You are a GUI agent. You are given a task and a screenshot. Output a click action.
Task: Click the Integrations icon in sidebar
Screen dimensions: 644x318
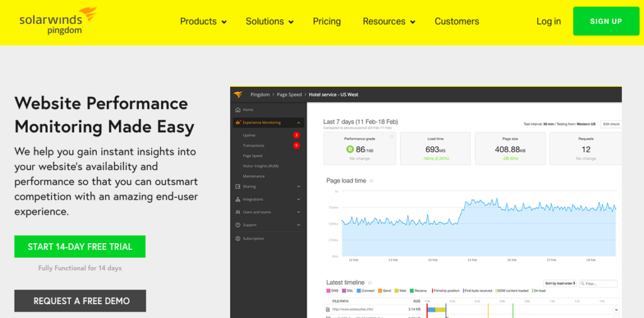237,199
